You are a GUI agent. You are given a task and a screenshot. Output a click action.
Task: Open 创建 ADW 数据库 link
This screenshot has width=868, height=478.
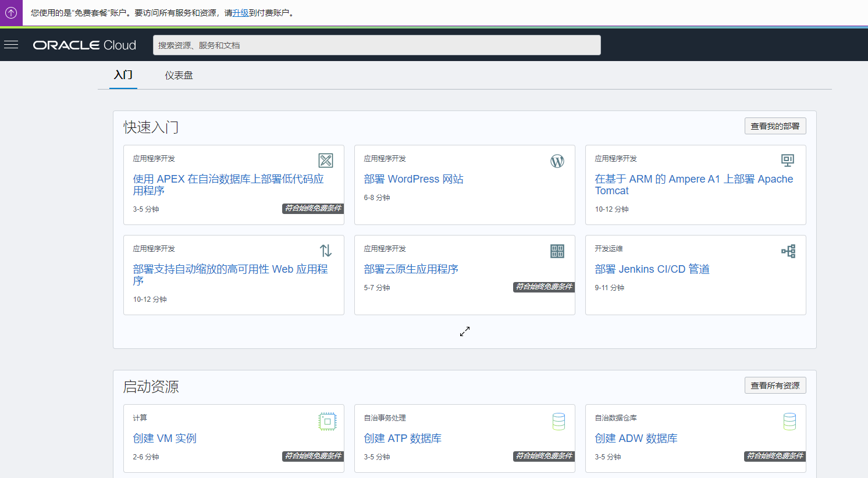click(x=636, y=438)
